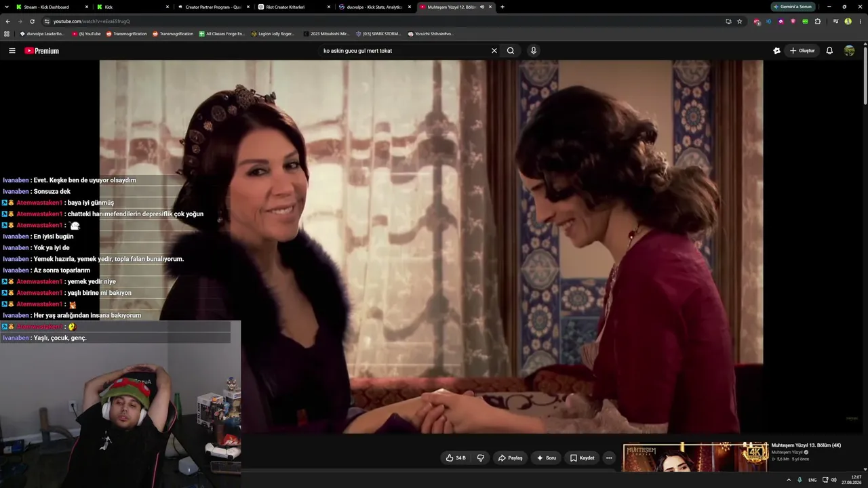Show hidden system tray icons

pyautogui.click(x=789, y=480)
